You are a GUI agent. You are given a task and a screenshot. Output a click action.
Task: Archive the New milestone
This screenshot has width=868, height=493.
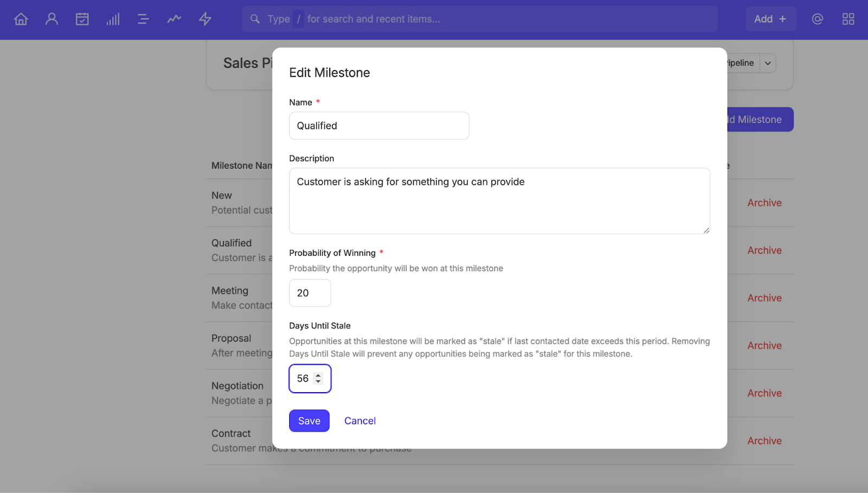click(764, 203)
